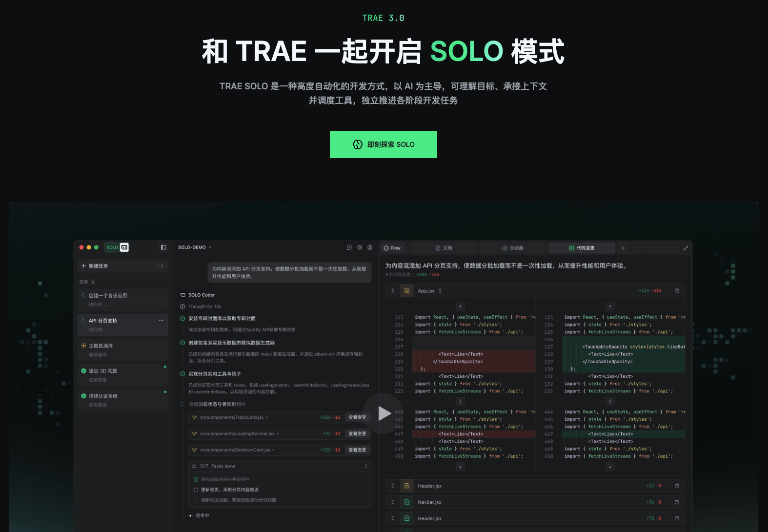This screenshot has height=532, width=768.
Task: Switch to the 代码变更 tab
Action: coord(582,248)
